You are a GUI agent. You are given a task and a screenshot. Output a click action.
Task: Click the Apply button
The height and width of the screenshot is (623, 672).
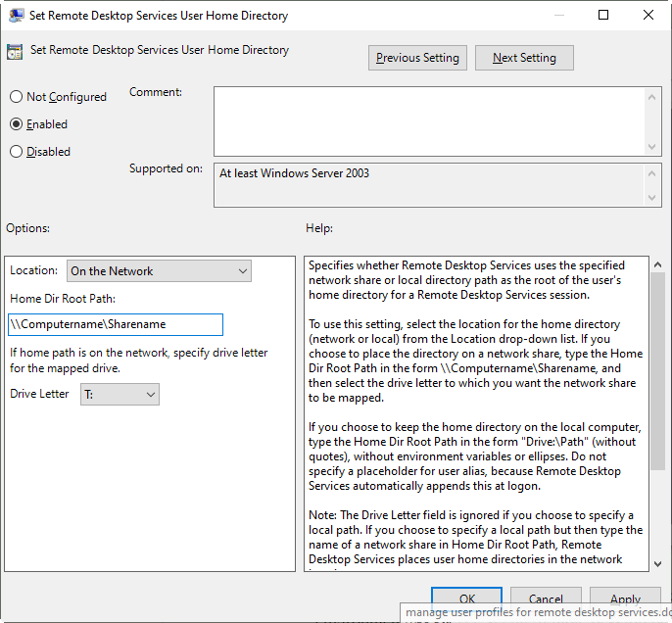pos(625,599)
